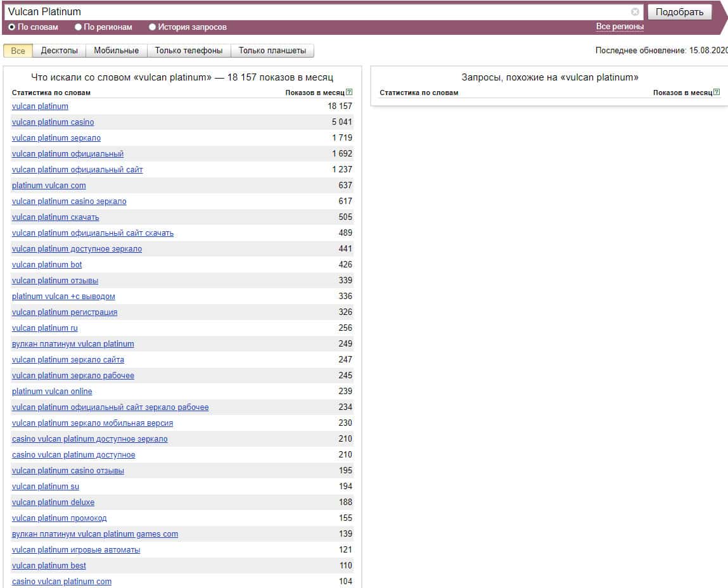This screenshot has height=588, width=728.
Task: Open the 'vulcan platinum промокод' query link
Action: (59, 518)
